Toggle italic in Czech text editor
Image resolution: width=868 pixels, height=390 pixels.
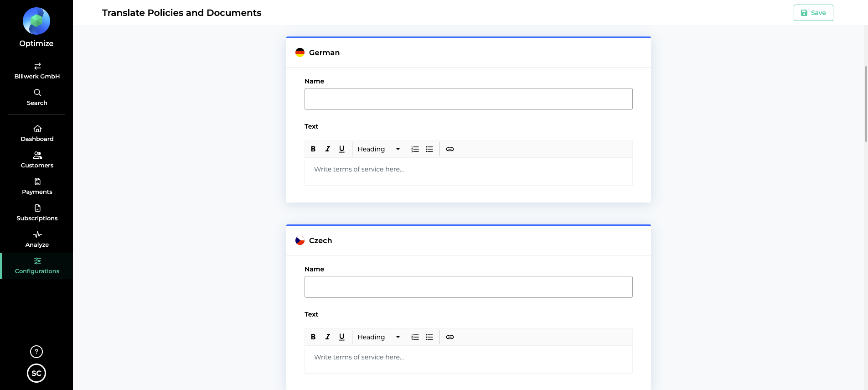[327, 337]
